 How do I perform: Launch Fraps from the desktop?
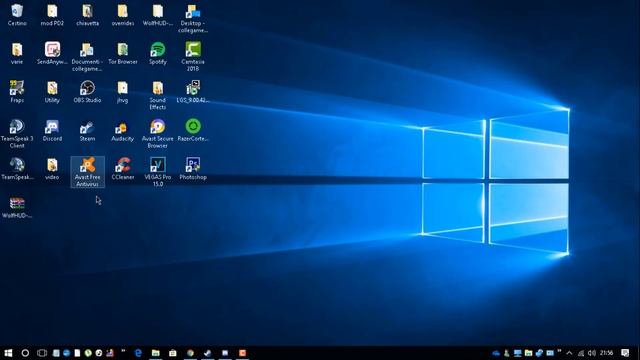pyautogui.click(x=17, y=92)
